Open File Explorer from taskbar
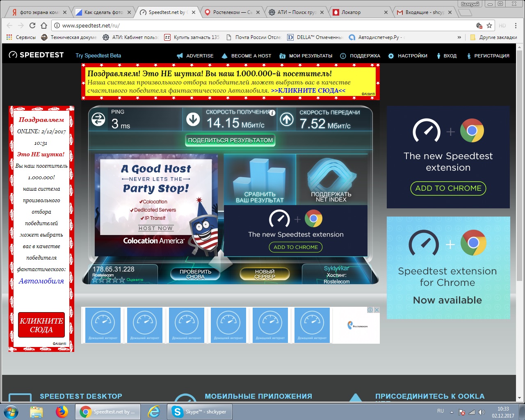The width and height of the screenshot is (525, 420). pyautogui.click(x=37, y=412)
